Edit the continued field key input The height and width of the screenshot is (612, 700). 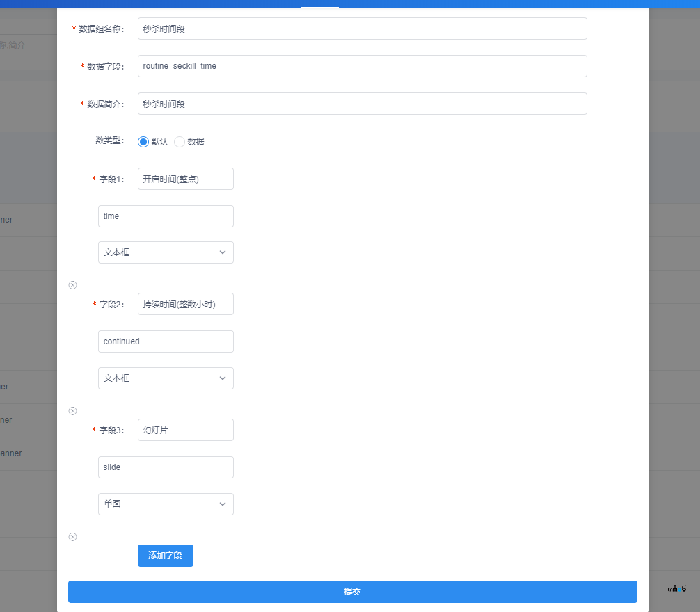(x=166, y=341)
